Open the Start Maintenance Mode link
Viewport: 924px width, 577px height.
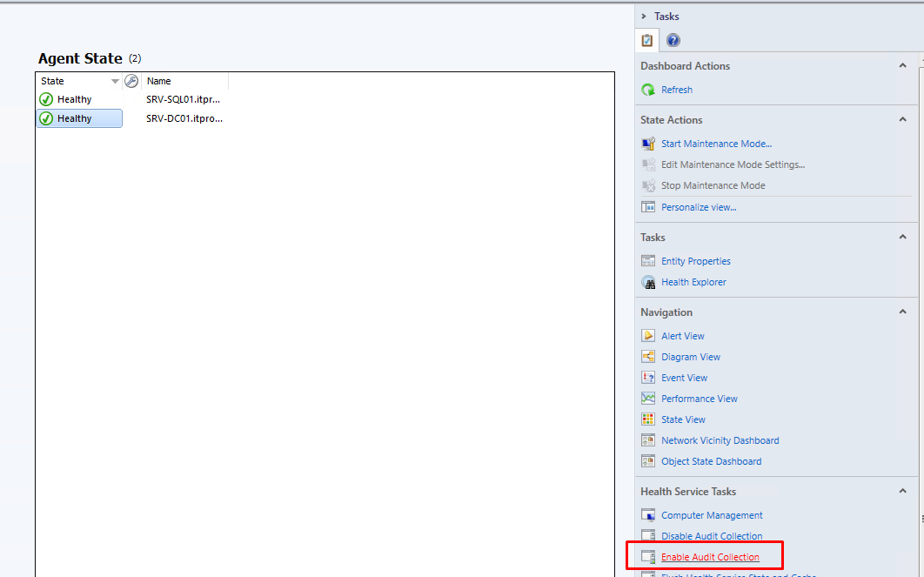click(716, 144)
